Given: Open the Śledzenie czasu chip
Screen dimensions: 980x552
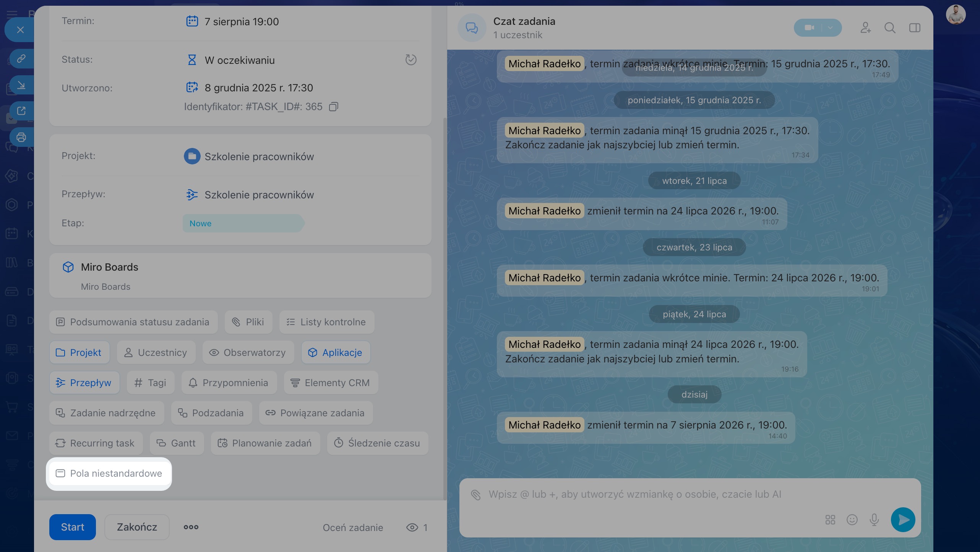Looking at the screenshot, I should (378, 443).
